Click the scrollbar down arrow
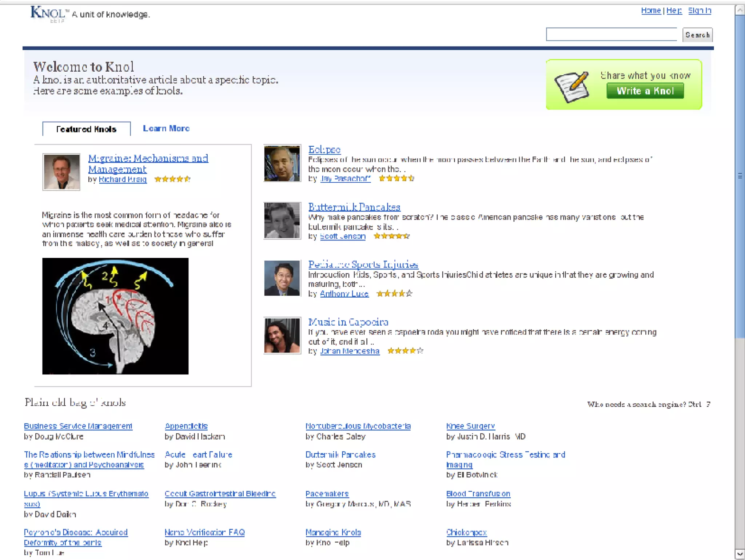Viewport: 745px width, 560px height. tap(740, 554)
